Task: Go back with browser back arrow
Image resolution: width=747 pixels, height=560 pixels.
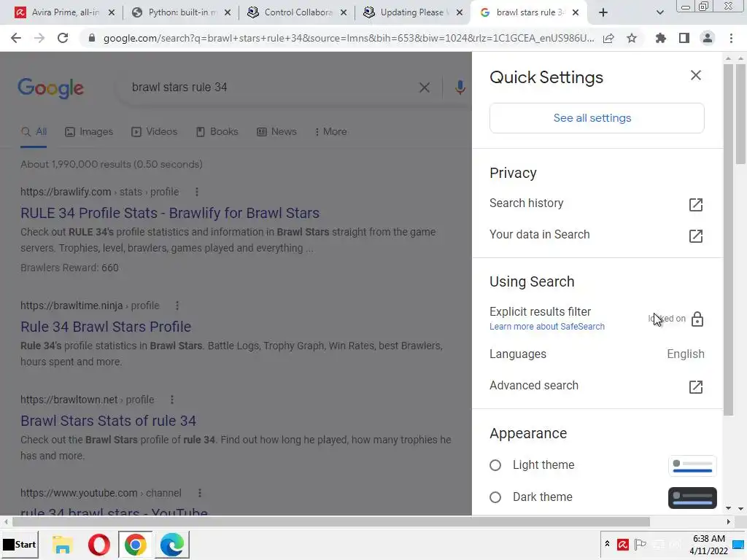Action: 16,38
